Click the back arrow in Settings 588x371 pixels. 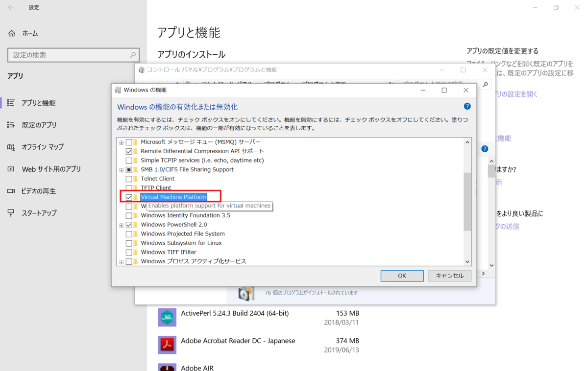coord(11,7)
